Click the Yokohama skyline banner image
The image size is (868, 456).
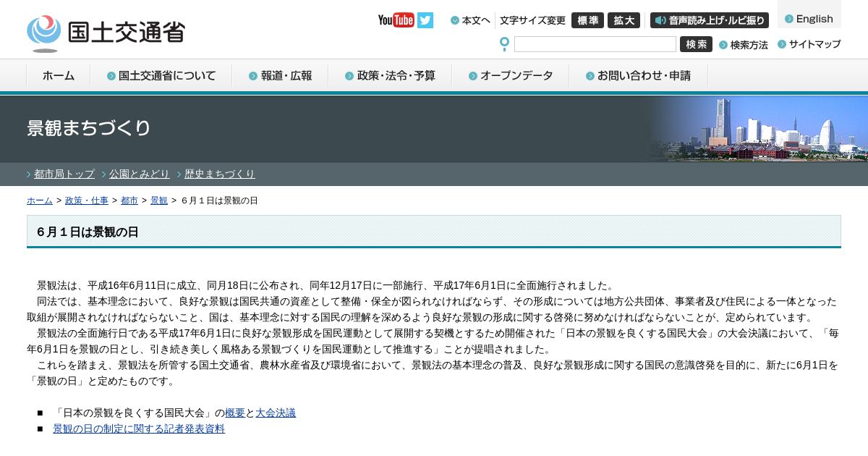756,129
